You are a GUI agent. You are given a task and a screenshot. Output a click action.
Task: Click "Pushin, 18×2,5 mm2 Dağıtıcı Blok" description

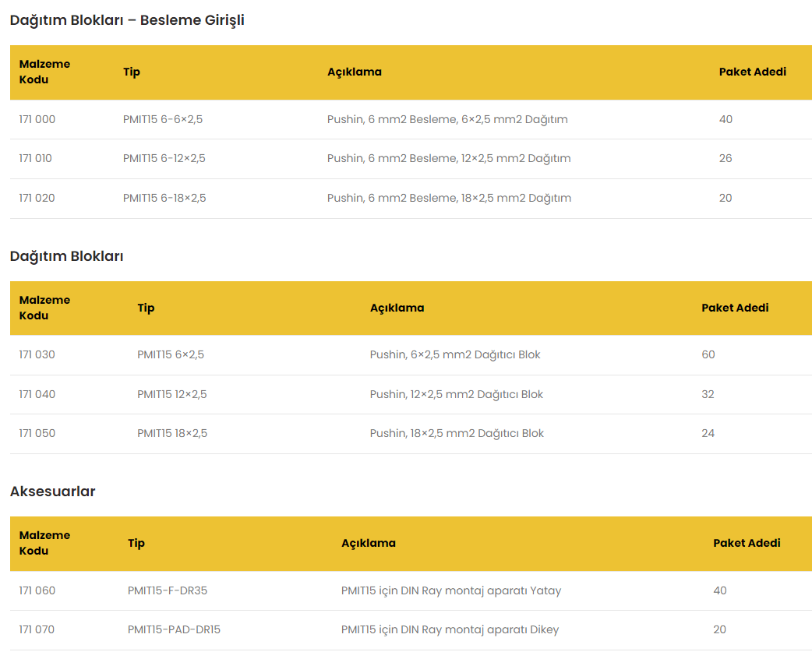(457, 433)
